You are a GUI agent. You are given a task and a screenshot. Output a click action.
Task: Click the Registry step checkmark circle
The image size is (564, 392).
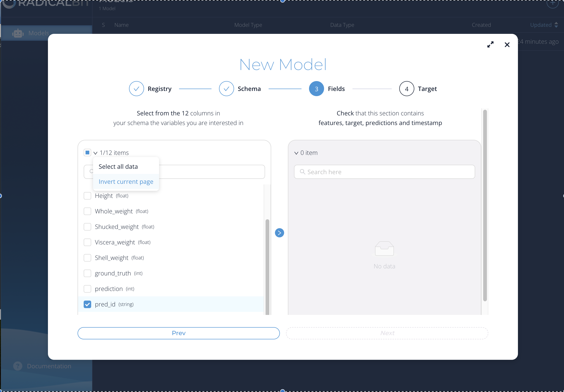[x=136, y=89]
